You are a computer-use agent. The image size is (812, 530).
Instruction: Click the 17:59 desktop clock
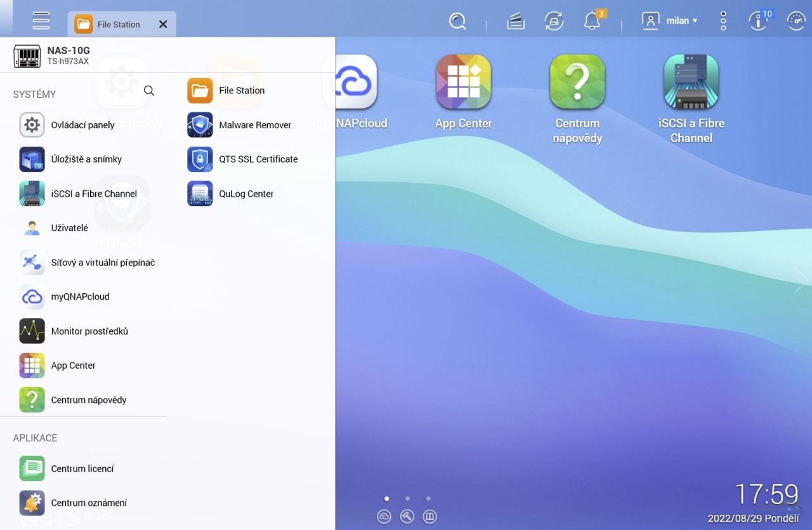[x=766, y=494]
